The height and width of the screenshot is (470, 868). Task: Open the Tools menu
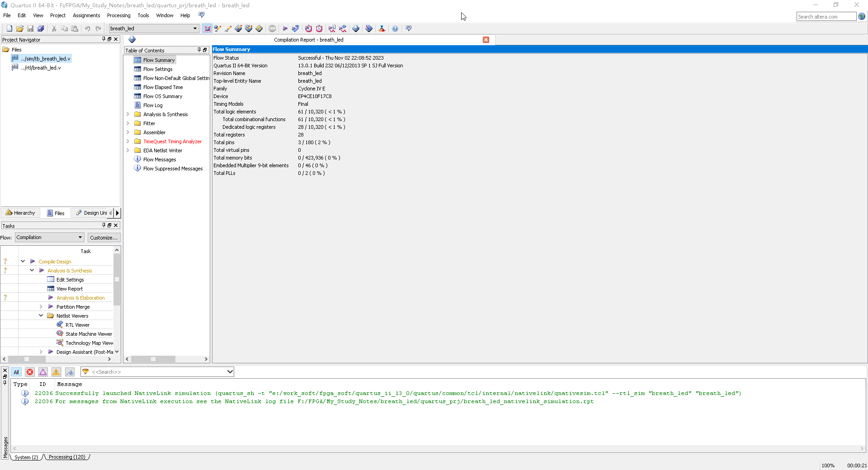point(143,15)
